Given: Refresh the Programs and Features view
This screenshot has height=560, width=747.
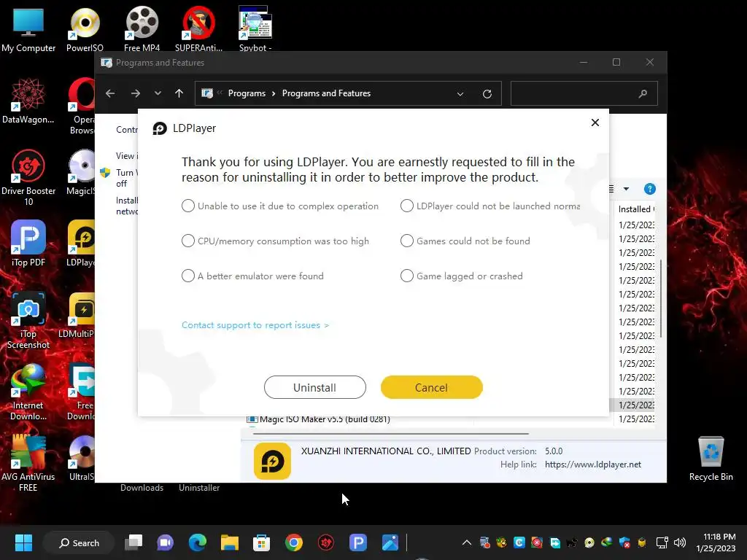Looking at the screenshot, I should (487, 94).
